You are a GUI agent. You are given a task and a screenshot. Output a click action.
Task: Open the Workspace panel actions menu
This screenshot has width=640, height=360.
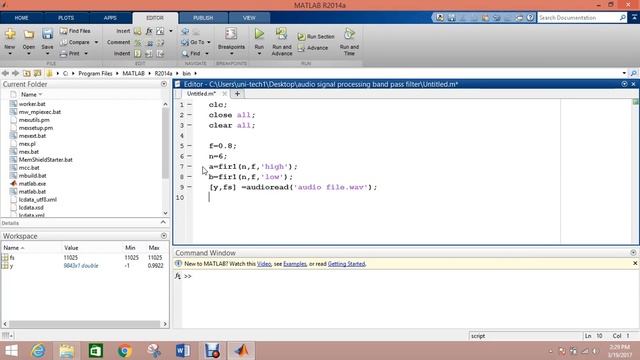(164, 236)
